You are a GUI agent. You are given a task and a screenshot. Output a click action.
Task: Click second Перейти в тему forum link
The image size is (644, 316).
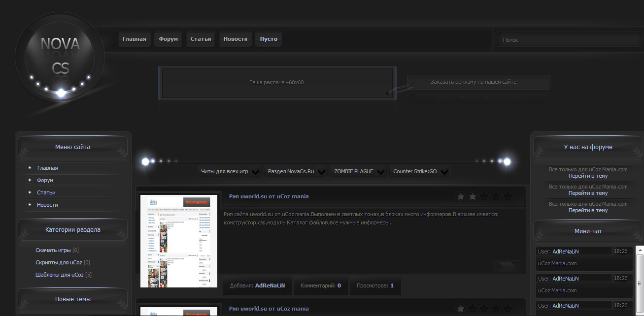pyautogui.click(x=588, y=193)
